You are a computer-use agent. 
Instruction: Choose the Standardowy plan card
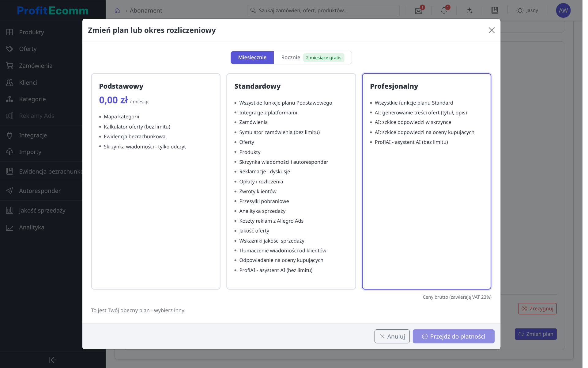(x=291, y=181)
